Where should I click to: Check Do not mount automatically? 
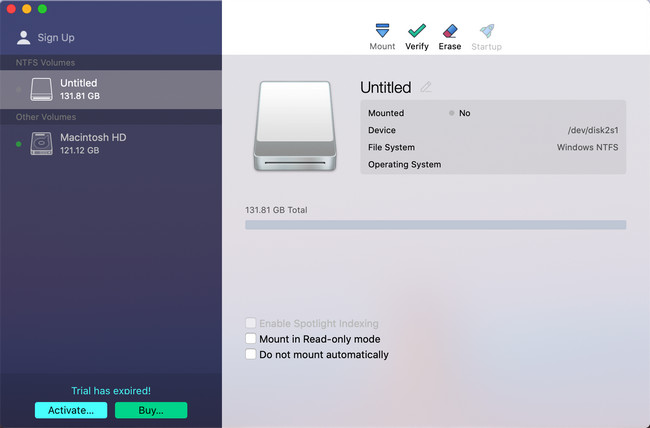point(250,355)
